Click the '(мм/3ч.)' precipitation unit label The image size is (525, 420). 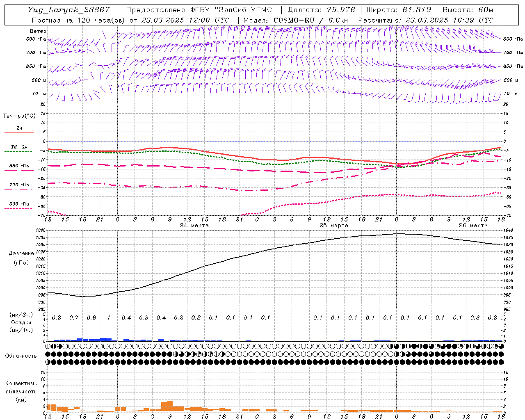coord(21,315)
